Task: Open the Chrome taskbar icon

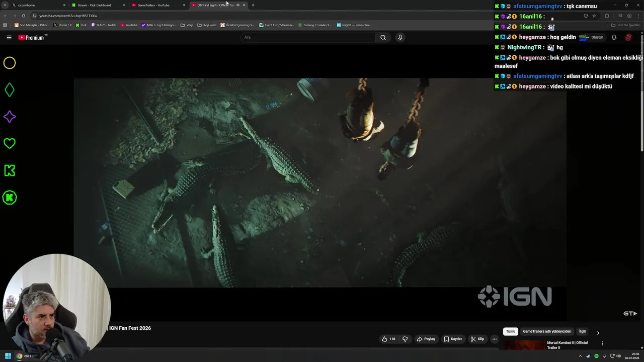Action: tap(19, 356)
